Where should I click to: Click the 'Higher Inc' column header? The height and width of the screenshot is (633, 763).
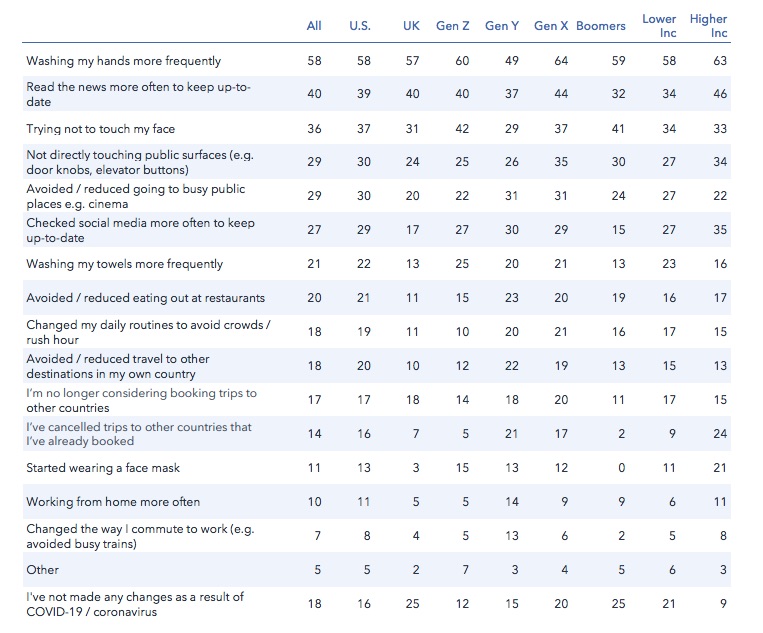click(x=708, y=26)
